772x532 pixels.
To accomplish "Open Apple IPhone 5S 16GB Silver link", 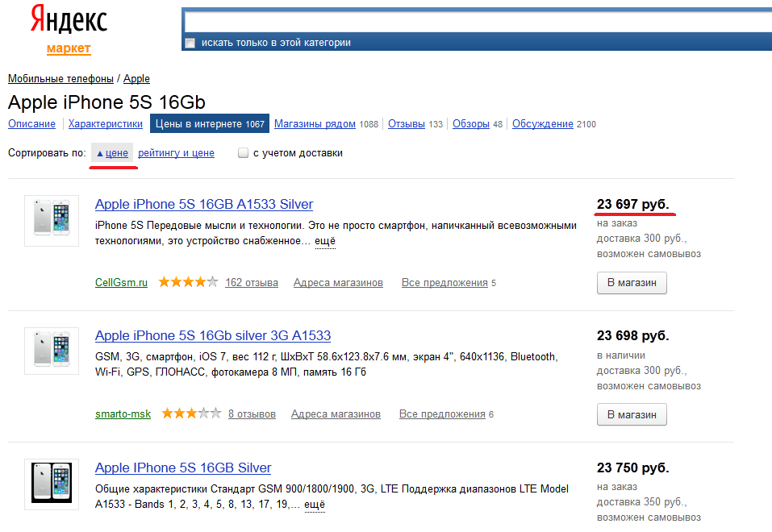I will [x=183, y=468].
